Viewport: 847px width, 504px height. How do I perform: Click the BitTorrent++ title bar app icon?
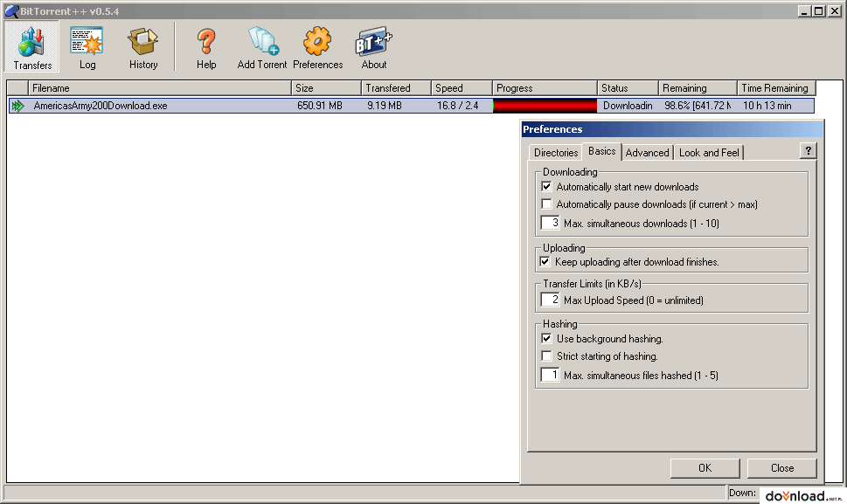point(12,11)
